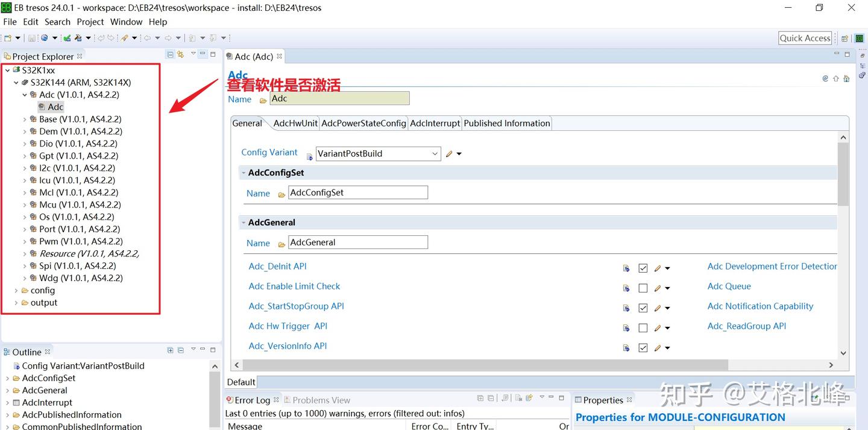Toggle the Adc_DeInit API checkbox

tap(643, 268)
